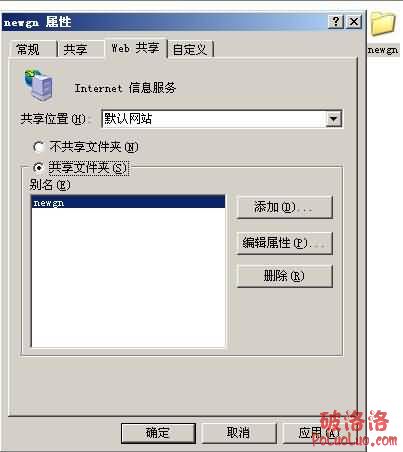Select the Web 共享 tab
Screen dimensions: 403x452
pyautogui.click(x=136, y=48)
